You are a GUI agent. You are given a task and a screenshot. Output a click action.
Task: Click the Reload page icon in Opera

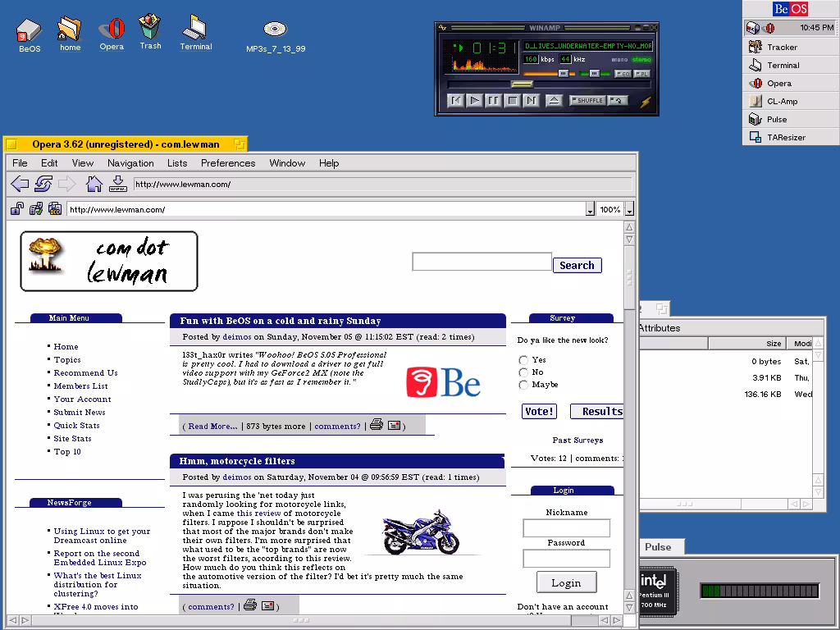(43, 184)
